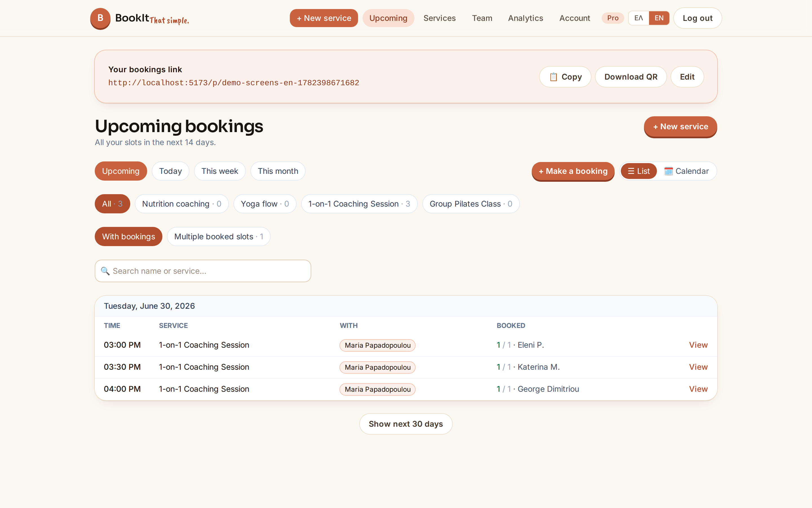Filter bookings to This week

pos(220,171)
